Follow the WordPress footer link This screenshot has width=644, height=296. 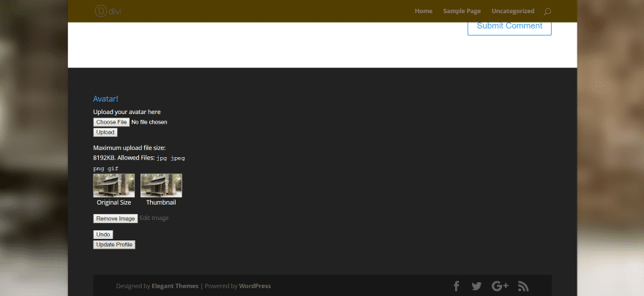(255, 286)
